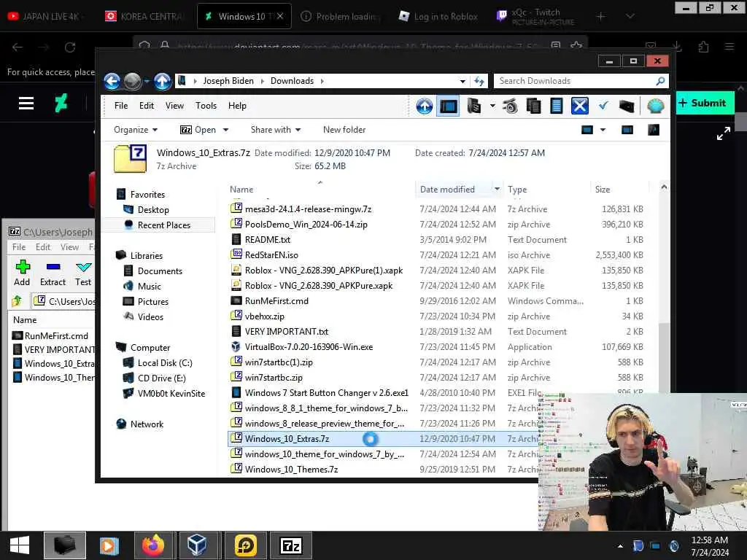This screenshot has width=747, height=560.
Task: Select CD Drive (E:) in the navigation pane
Action: tap(161, 378)
